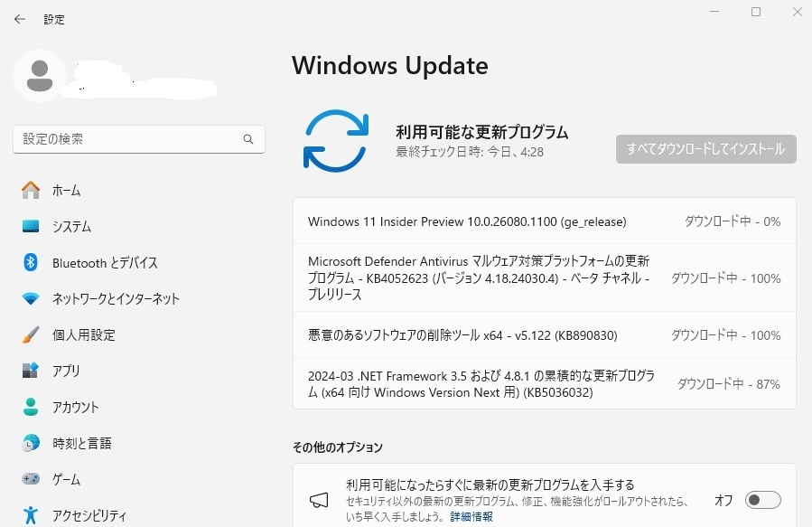The image size is (812, 527).
Task: Click the Home house icon in the sidebar
Action: click(x=31, y=190)
